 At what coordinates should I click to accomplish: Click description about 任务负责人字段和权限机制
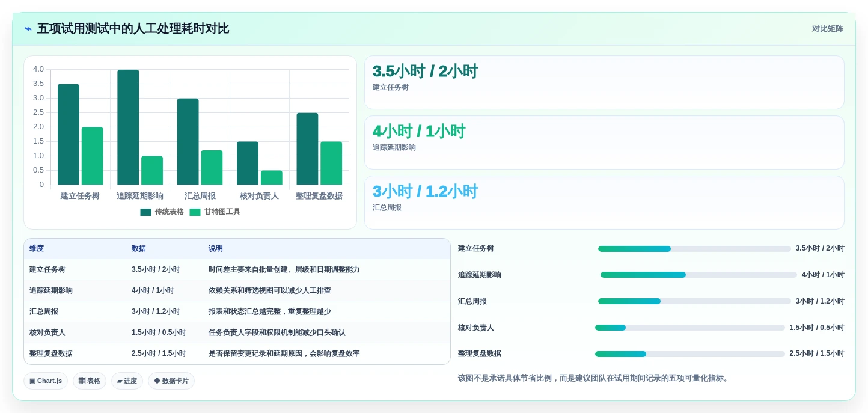(277, 332)
